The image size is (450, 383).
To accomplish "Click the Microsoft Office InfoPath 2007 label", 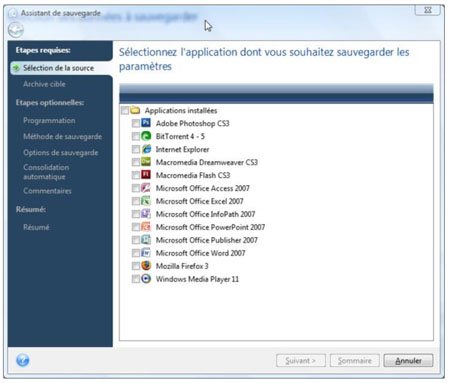I will [205, 214].
